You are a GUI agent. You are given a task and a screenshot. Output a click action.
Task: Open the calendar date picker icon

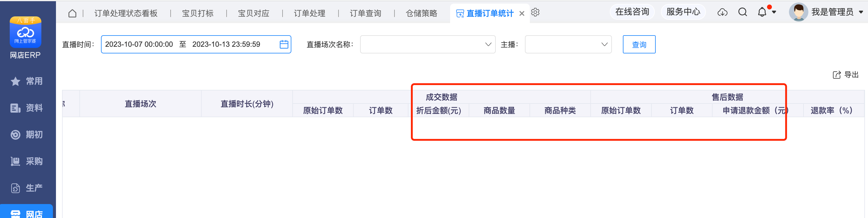(284, 44)
